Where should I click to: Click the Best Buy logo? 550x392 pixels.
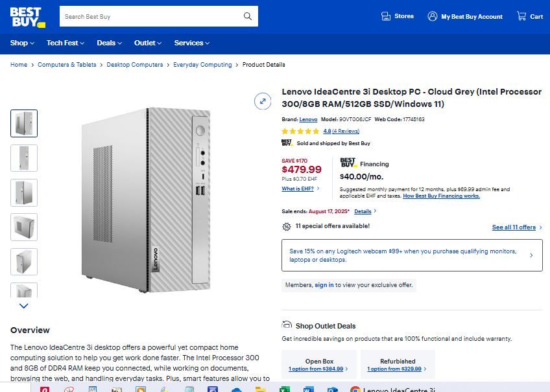pyautogui.click(x=27, y=16)
